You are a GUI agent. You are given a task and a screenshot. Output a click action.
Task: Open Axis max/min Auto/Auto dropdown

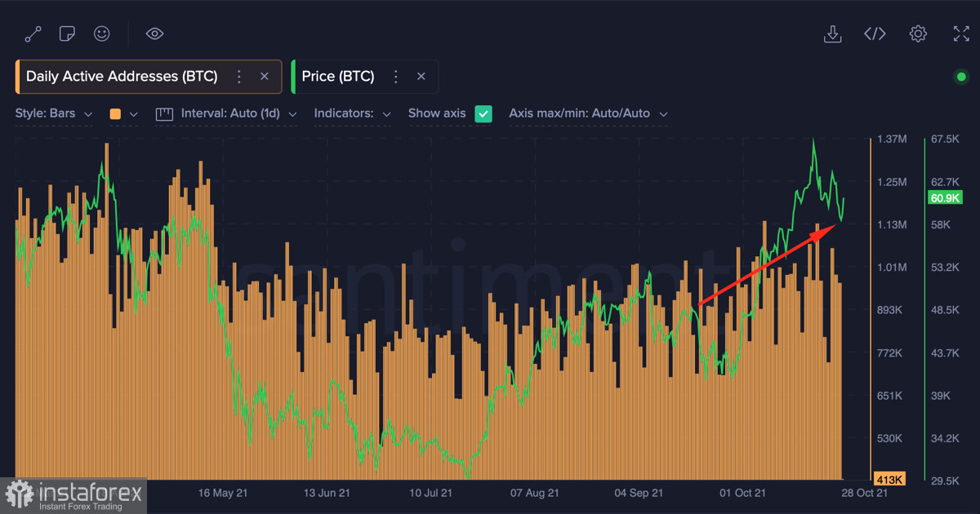click(x=588, y=113)
